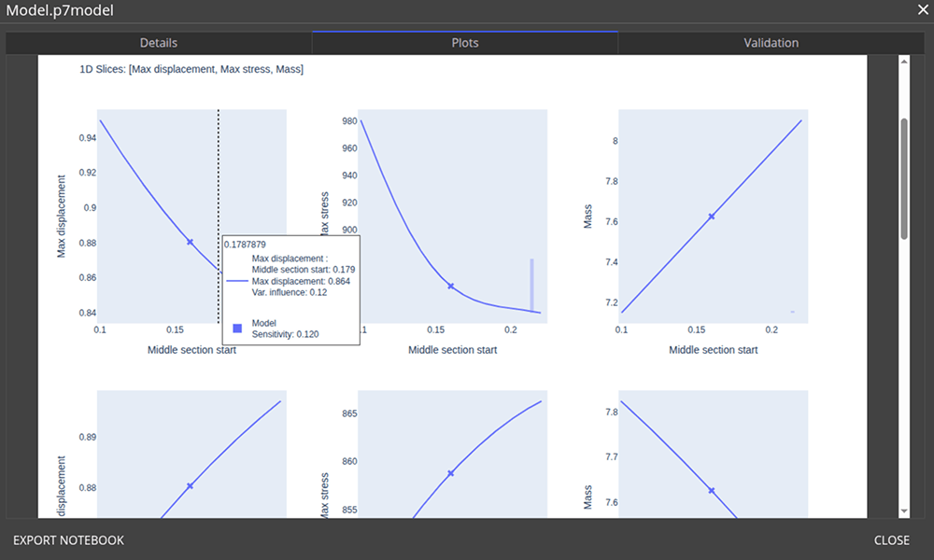The height and width of the screenshot is (560, 934).
Task: Click the scrollbar down arrow
Action: 903,511
